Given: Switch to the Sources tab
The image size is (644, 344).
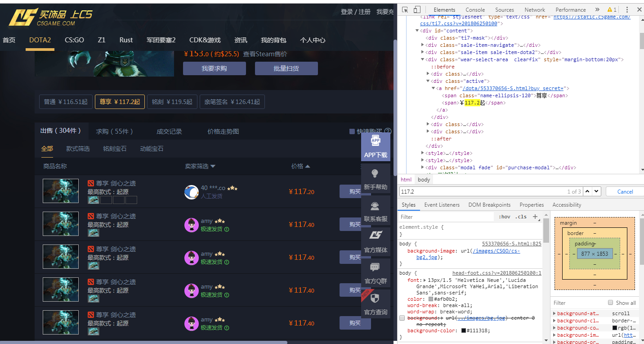Looking at the screenshot, I should (505, 9).
